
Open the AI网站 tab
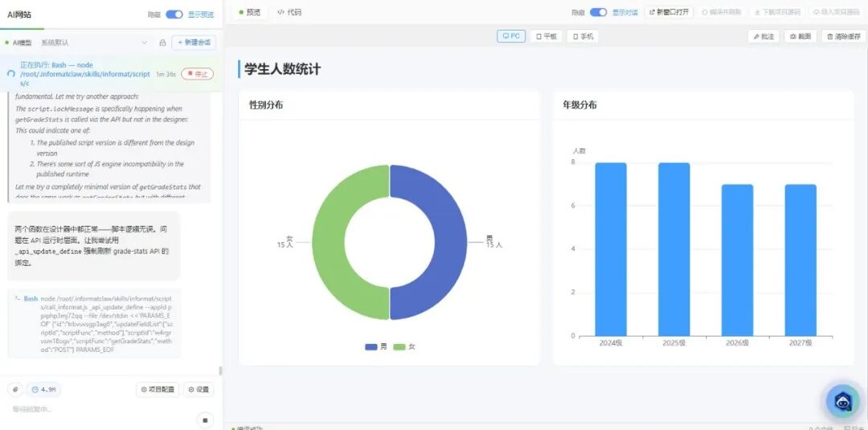(19, 15)
